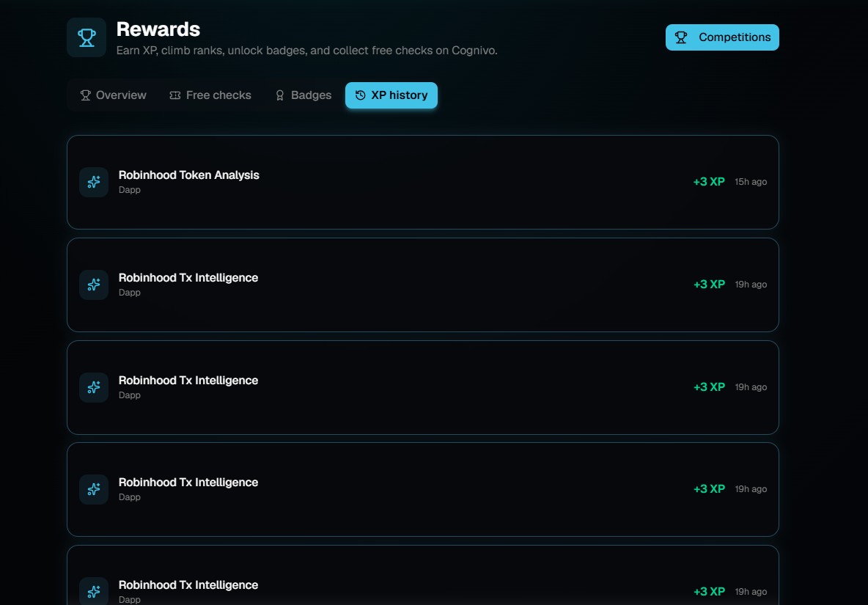Open the Free checks tab
Screen dimensions: 868x605
[210, 95]
